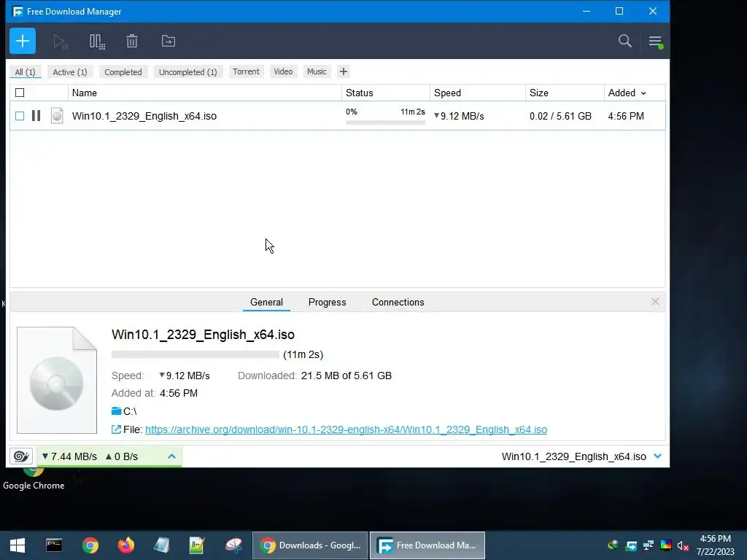Click the Name column header
Screen dimensions: 747x560
pyautogui.click(x=205, y=93)
